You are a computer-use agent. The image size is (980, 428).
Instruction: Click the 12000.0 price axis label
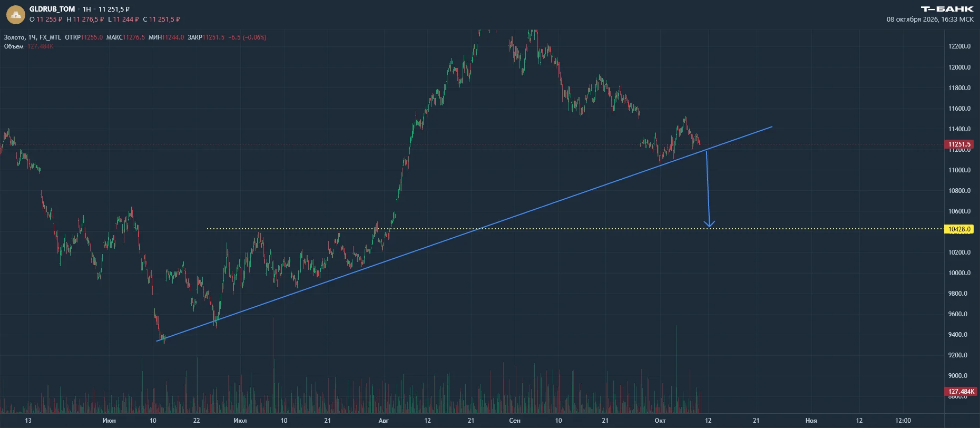(959, 67)
